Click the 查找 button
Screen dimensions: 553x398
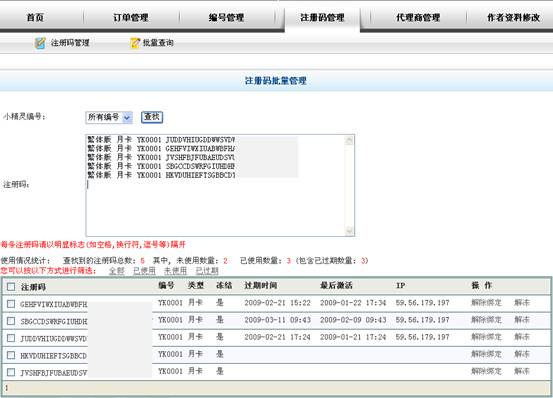pyautogui.click(x=152, y=117)
